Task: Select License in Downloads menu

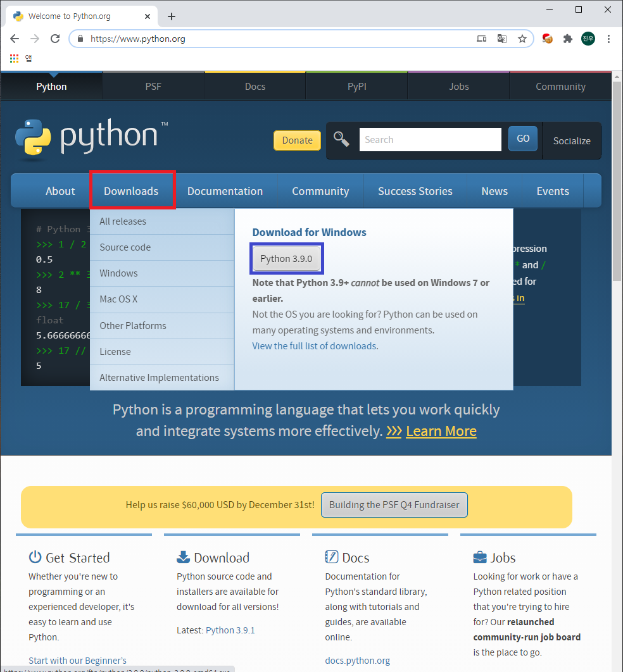Action: click(162, 352)
